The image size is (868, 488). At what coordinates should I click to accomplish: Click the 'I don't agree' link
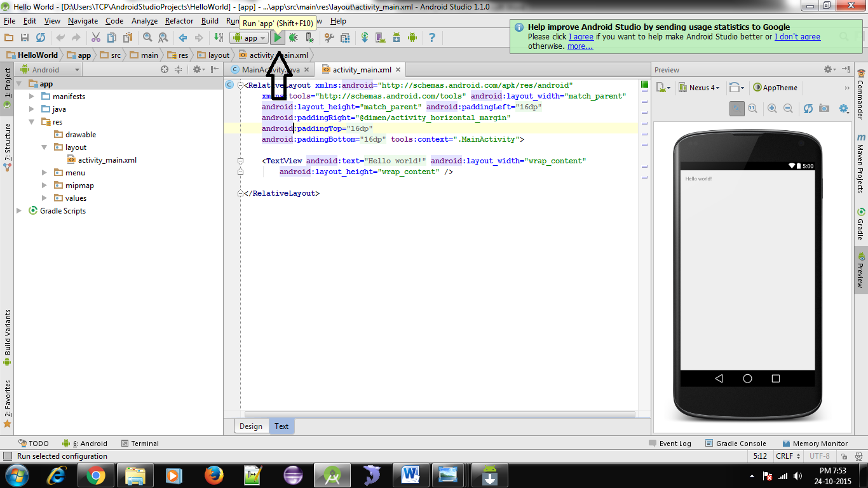797,37
